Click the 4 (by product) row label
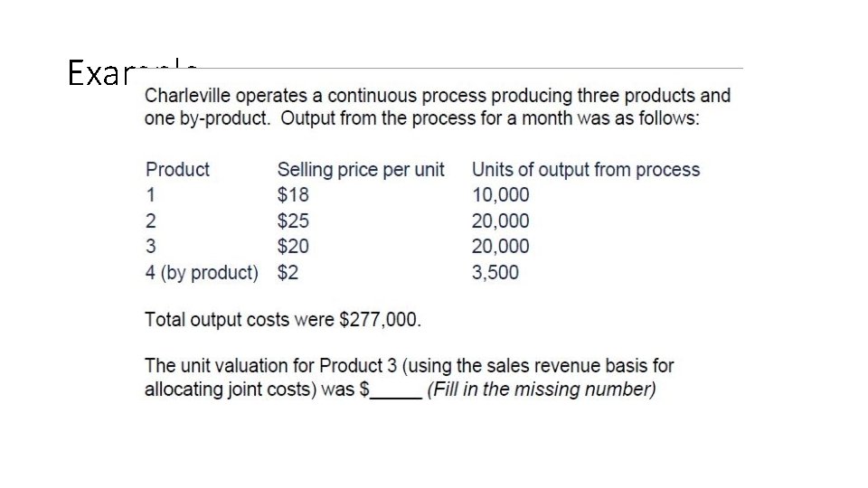The height and width of the screenshot is (488, 868). pos(202,272)
